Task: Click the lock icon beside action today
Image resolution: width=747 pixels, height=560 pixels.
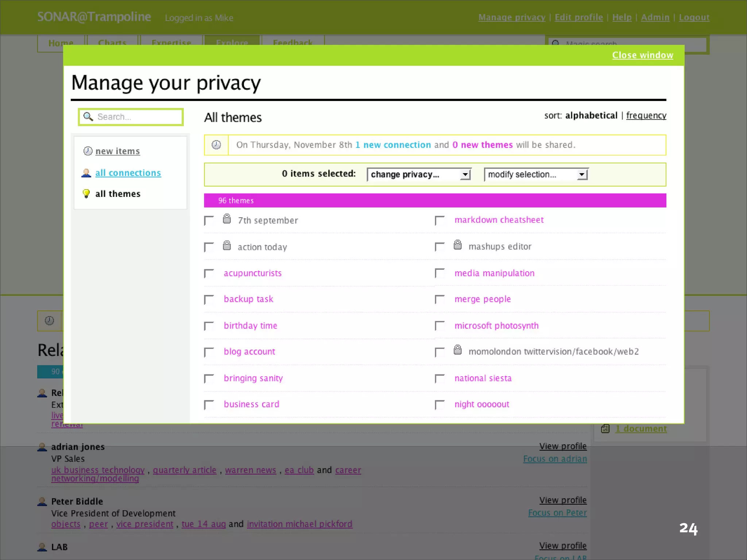Action: coord(227,245)
